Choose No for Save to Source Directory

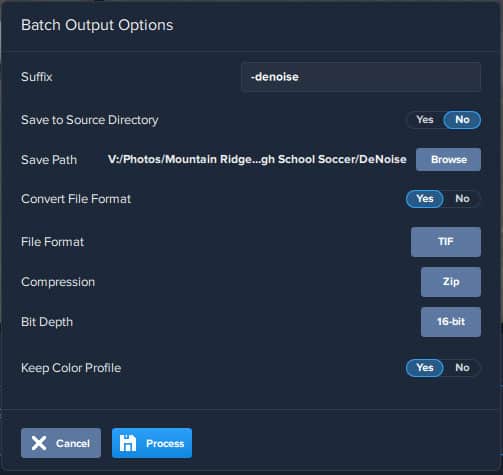click(x=462, y=120)
